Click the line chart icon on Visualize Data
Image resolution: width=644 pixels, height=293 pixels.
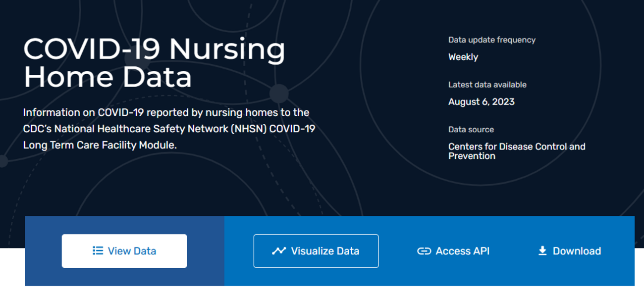[x=279, y=251]
